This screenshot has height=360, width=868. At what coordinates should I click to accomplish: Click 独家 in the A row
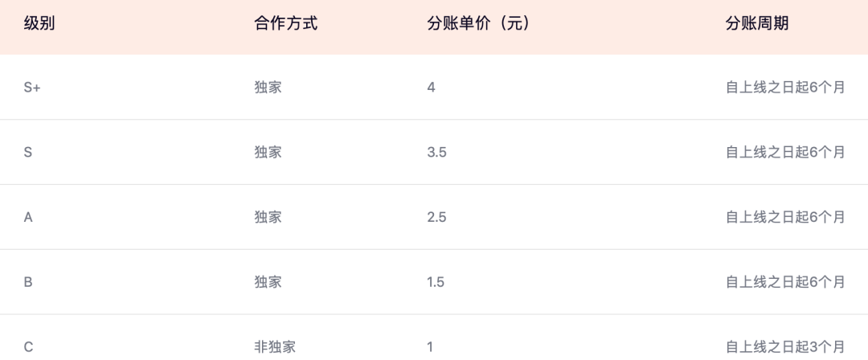268,217
